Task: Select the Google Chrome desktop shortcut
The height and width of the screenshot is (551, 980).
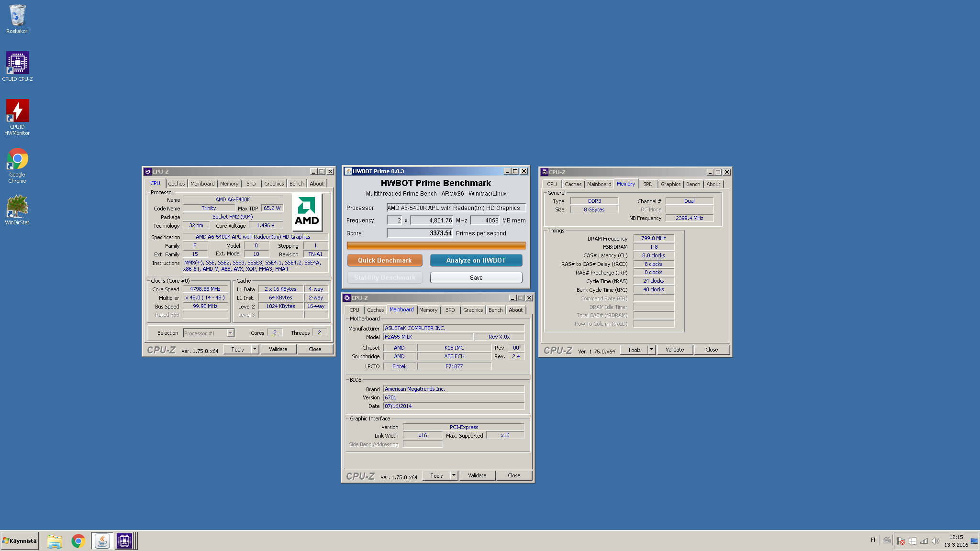Action: click(17, 165)
